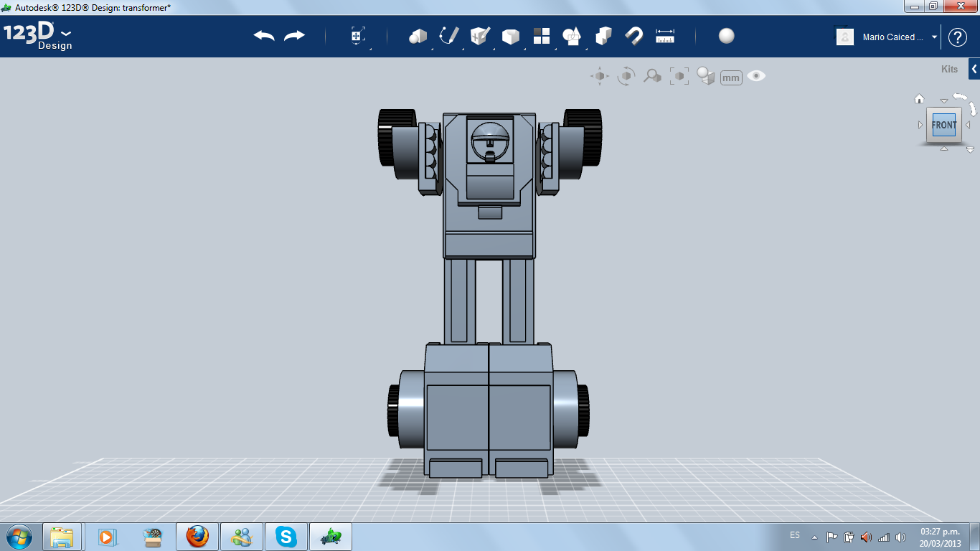The width and height of the screenshot is (980, 551).
Task: Open the Modify tools menu
Action: [x=510, y=37]
